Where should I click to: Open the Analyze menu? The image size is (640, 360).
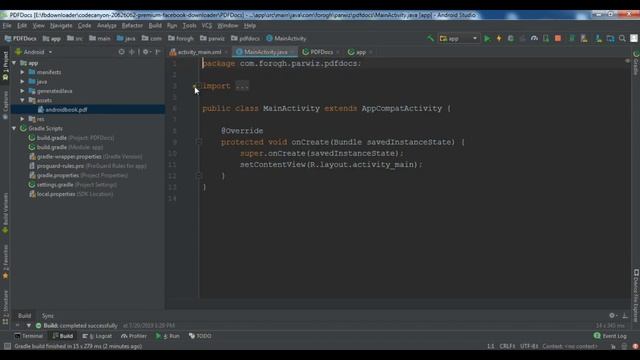click(107, 25)
